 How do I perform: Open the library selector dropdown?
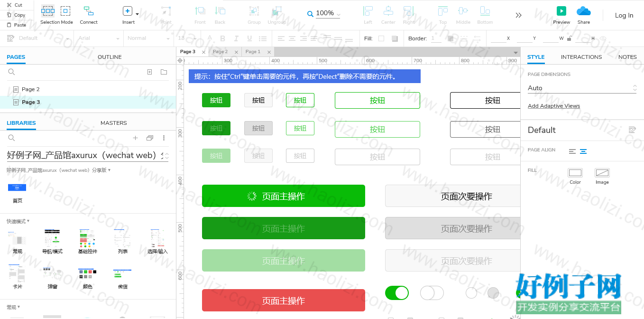88,155
